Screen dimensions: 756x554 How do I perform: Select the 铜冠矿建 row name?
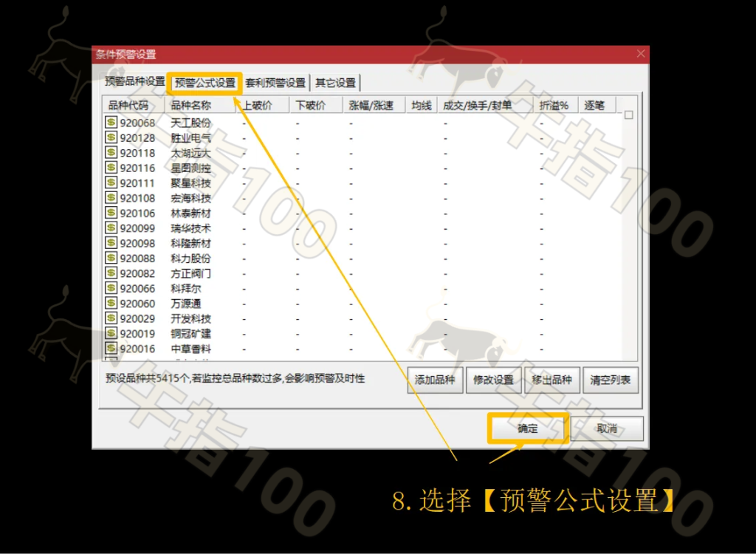[x=191, y=333]
